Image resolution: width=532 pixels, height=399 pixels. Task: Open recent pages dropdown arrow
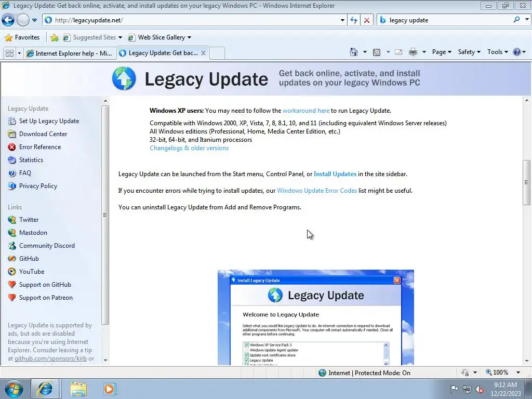pos(34,20)
